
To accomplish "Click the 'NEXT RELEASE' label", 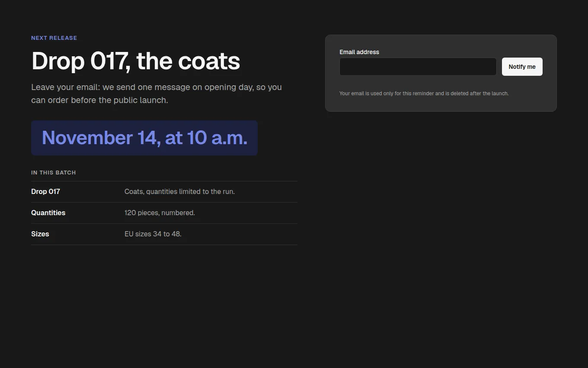I will [54, 38].
